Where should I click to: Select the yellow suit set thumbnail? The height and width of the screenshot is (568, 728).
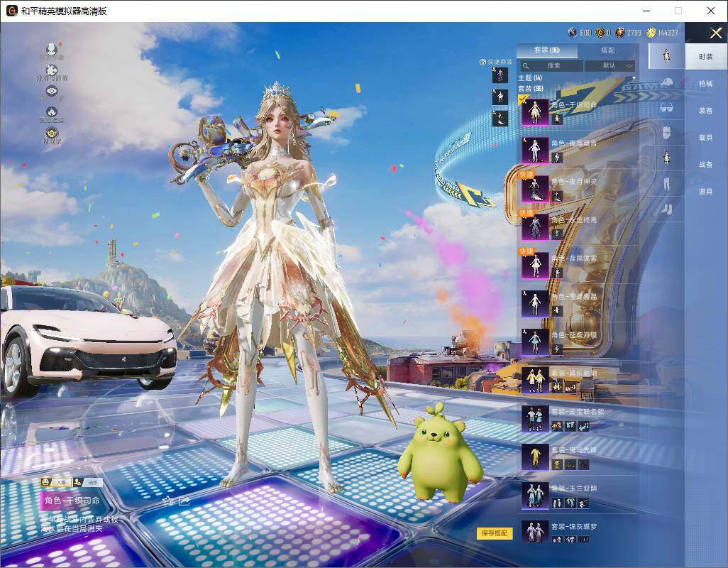535,457
